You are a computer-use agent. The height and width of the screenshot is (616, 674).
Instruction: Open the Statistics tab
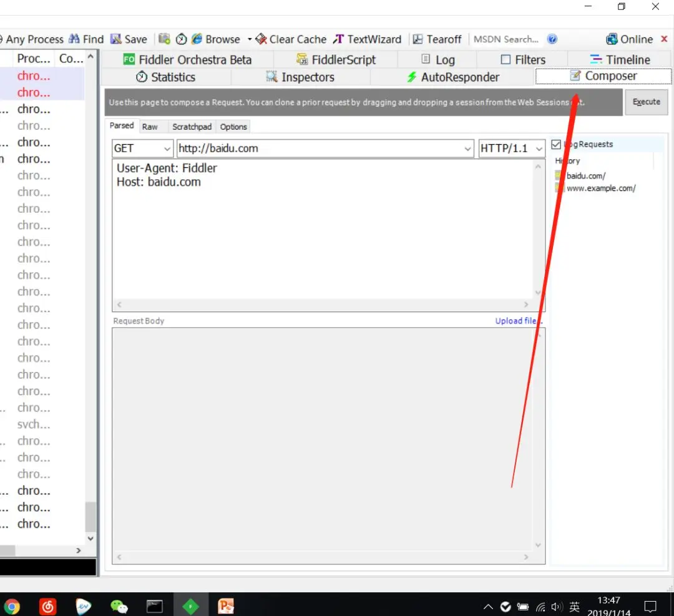[x=165, y=77]
